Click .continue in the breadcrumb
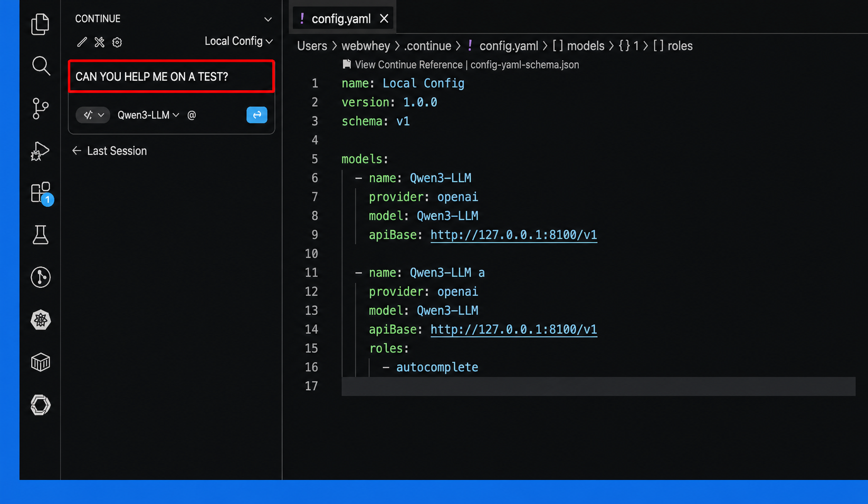This screenshot has height=504, width=868. [x=427, y=46]
